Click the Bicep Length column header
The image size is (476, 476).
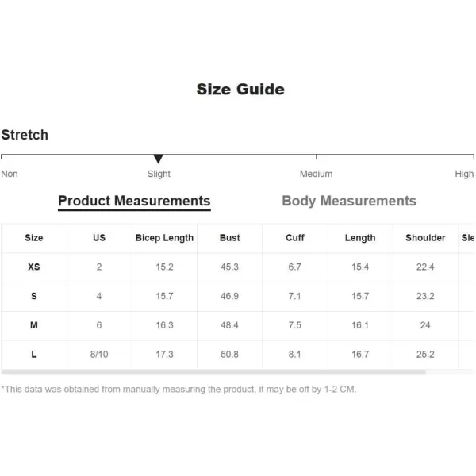pyautogui.click(x=164, y=238)
